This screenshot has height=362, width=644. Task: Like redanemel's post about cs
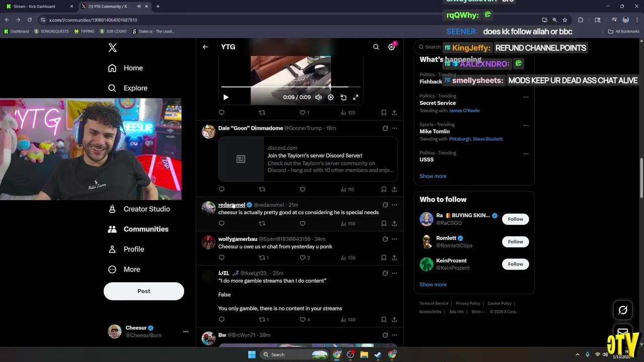302,223
